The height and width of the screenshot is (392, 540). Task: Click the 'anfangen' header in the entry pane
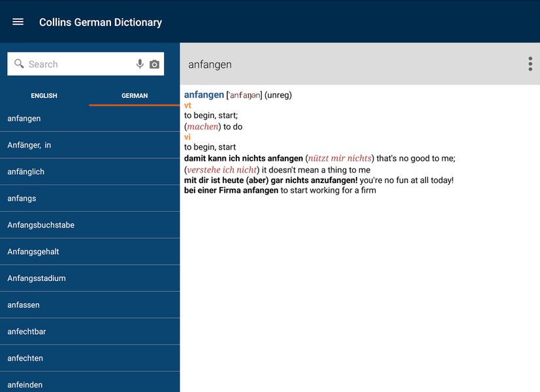tap(210, 65)
